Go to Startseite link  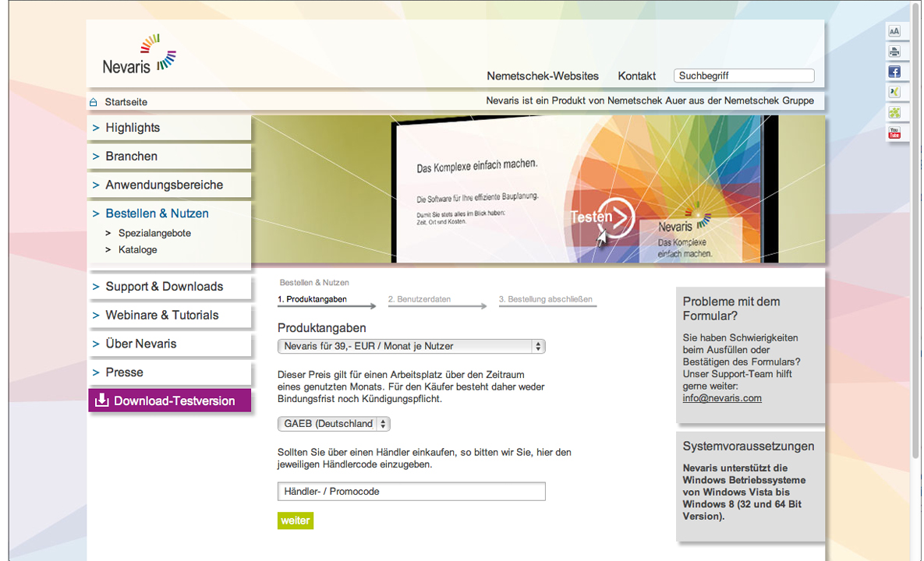pyautogui.click(x=126, y=102)
